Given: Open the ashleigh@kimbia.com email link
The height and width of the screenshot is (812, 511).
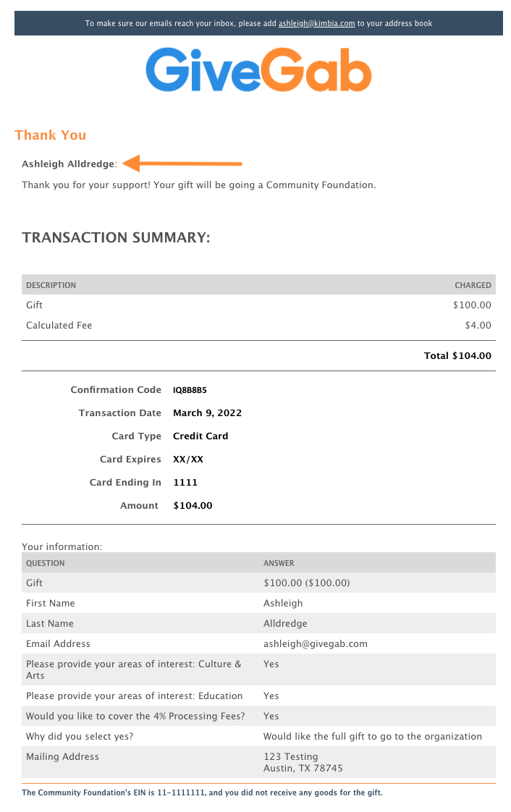Looking at the screenshot, I should pyautogui.click(x=316, y=23).
